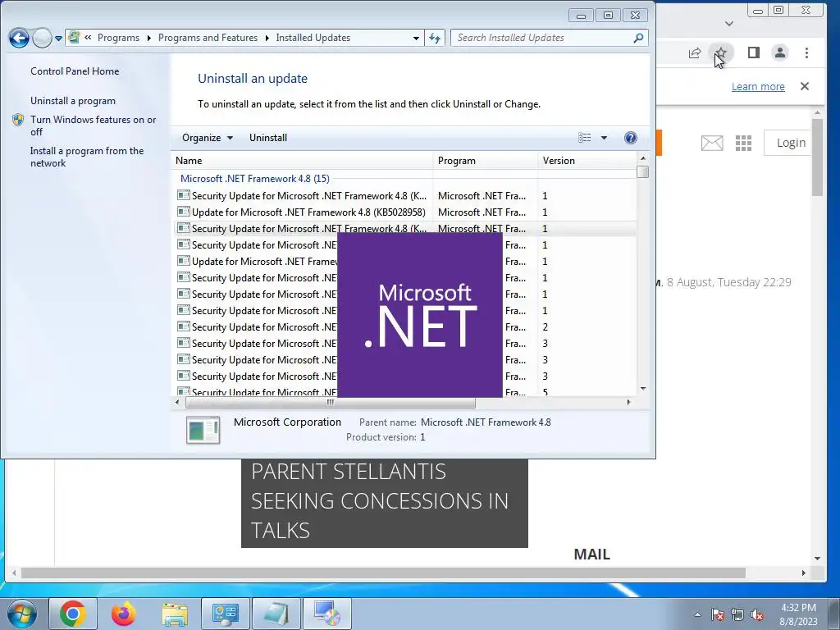Click the Learn more link in Chrome
This screenshot has width=840, height=630.
(x=758, y=86)
